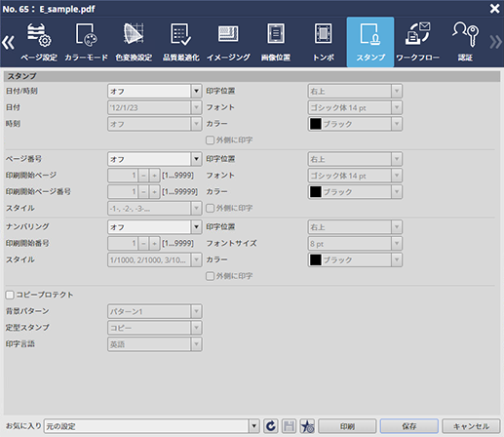Image resolution: width=504 pixels, height=437 pixels.
Task: Open date/time カラー black swatch dropdown
Action: point(355,124)
